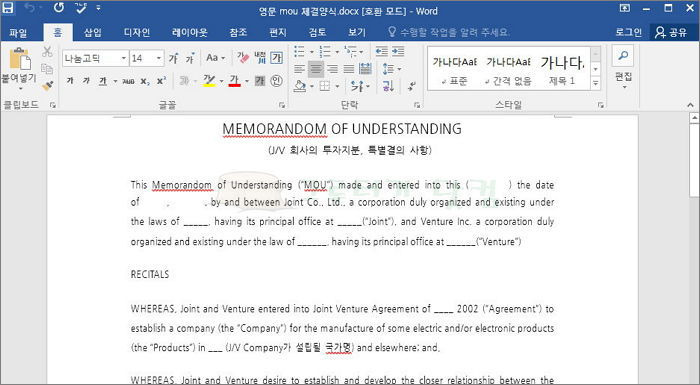Run the spelling check quick access icon
This screenshot has height=385, width=700.
[81, 8]
